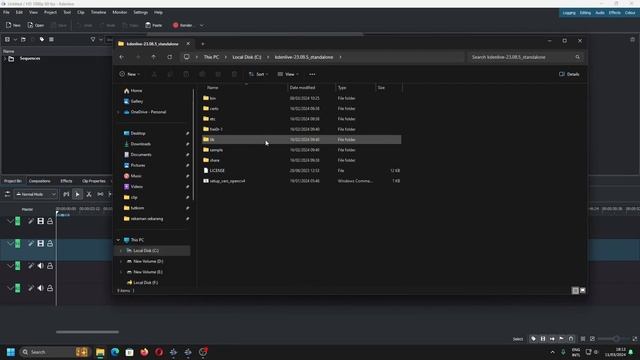
Task: Open the File Explorer see-more ellipsis menu
Action: pyautogui.click(x=312, y=74)
